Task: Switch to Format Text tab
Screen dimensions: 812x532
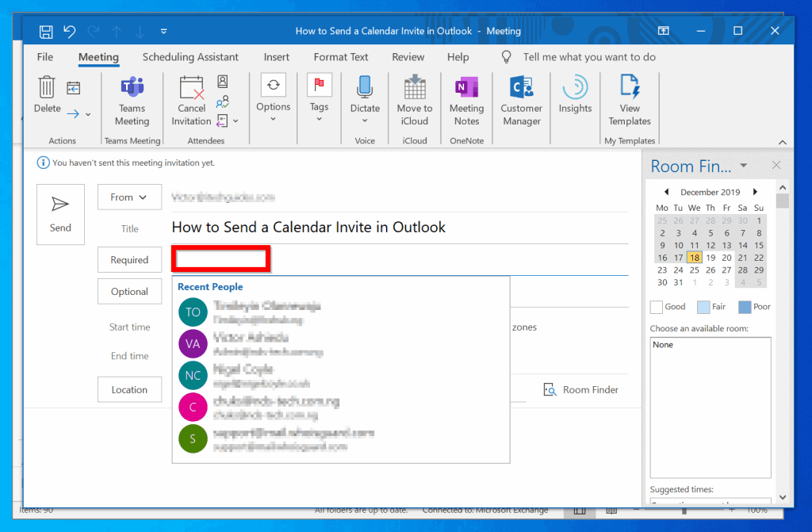Action: tap(341, 57)
